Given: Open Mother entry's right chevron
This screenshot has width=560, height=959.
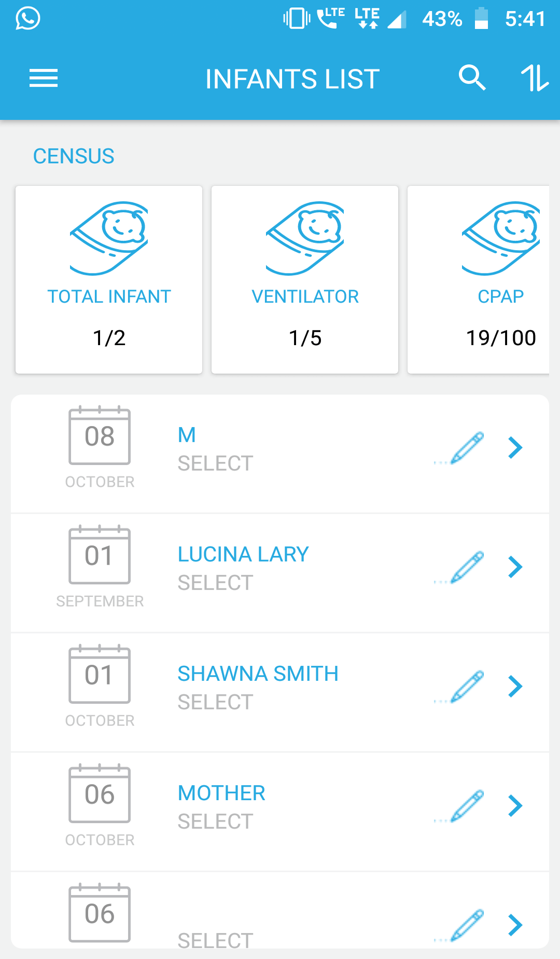Looking at the screenshot, I should coord(515,806).
